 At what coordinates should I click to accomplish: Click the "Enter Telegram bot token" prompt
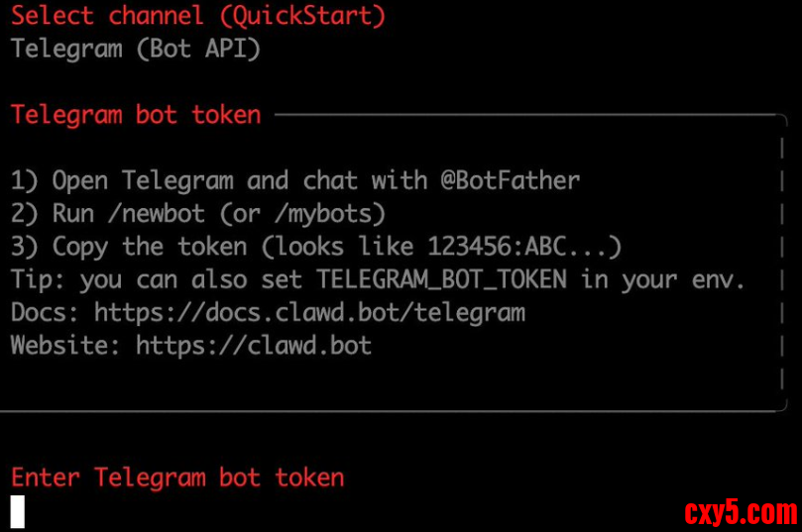pos(177,478)
